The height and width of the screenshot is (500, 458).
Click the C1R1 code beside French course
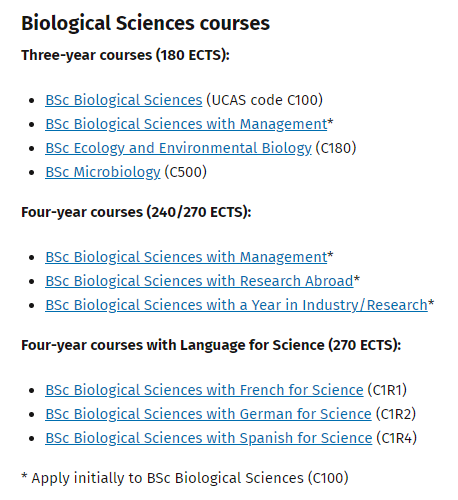coord(387,390)
